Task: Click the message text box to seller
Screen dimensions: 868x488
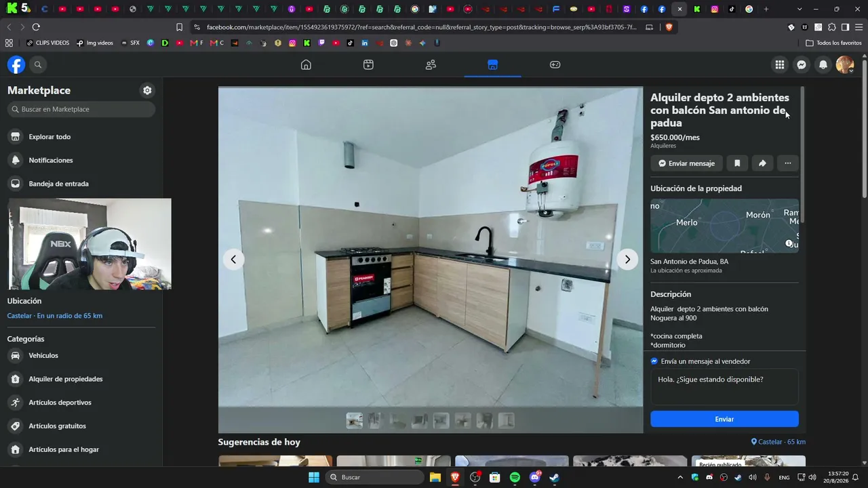Action: [724, 387]
